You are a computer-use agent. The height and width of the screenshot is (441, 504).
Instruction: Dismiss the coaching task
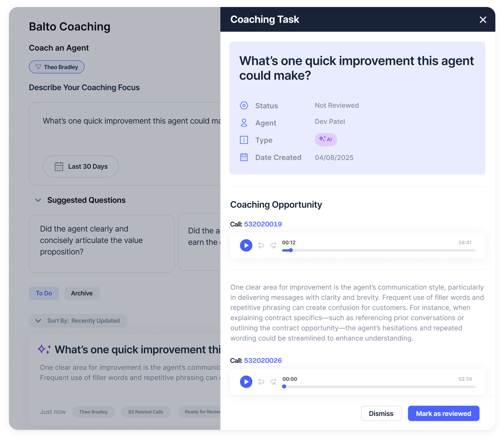click(x=381, y=413)
